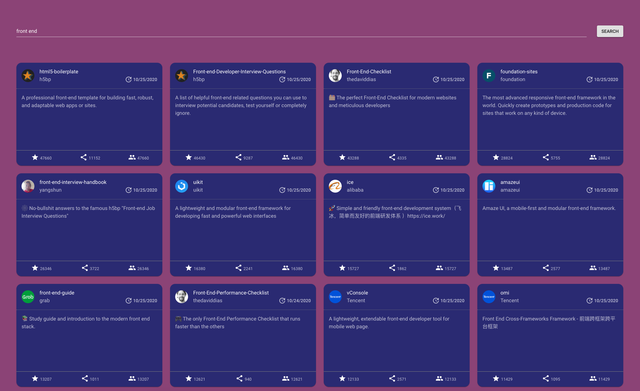The image size is (640, 391).
Task: Click the share icon on foundation-sites card
Action: [546, 157]
